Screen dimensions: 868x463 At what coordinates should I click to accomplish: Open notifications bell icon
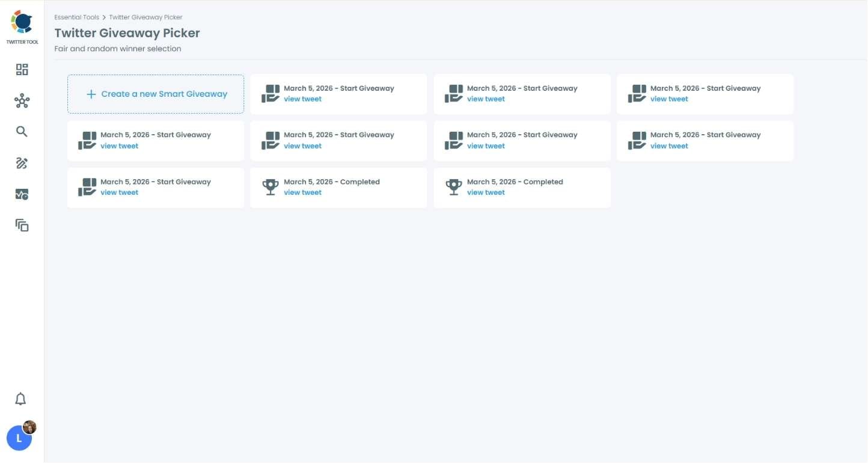coord(20,399)
